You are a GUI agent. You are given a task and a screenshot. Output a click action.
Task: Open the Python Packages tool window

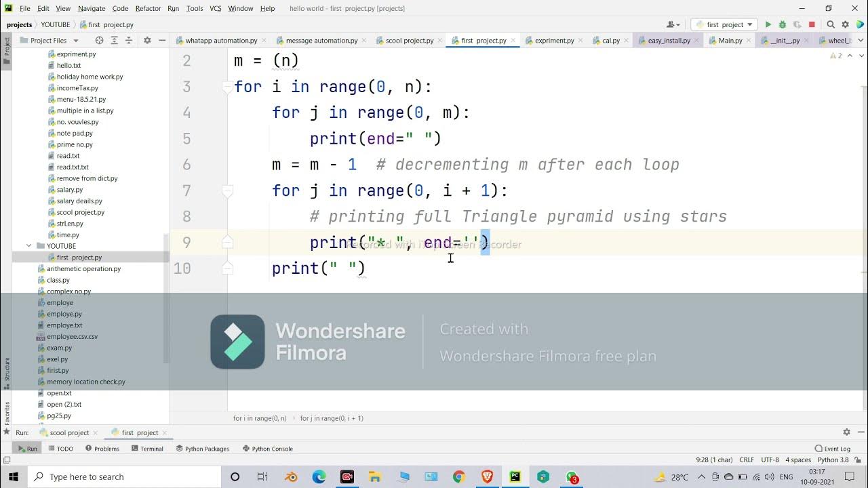tap(202, 449)
